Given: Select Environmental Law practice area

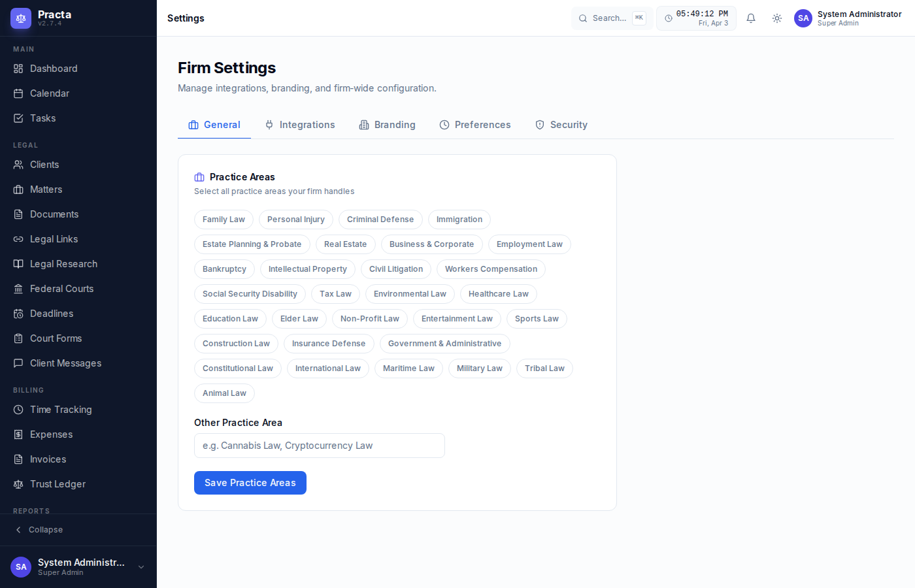Looking at the screenshot, I should 410,294.
